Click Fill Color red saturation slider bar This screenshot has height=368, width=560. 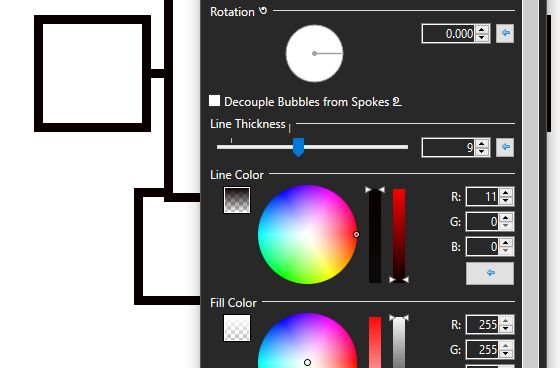pyautogui.click(x=375, y=342)
